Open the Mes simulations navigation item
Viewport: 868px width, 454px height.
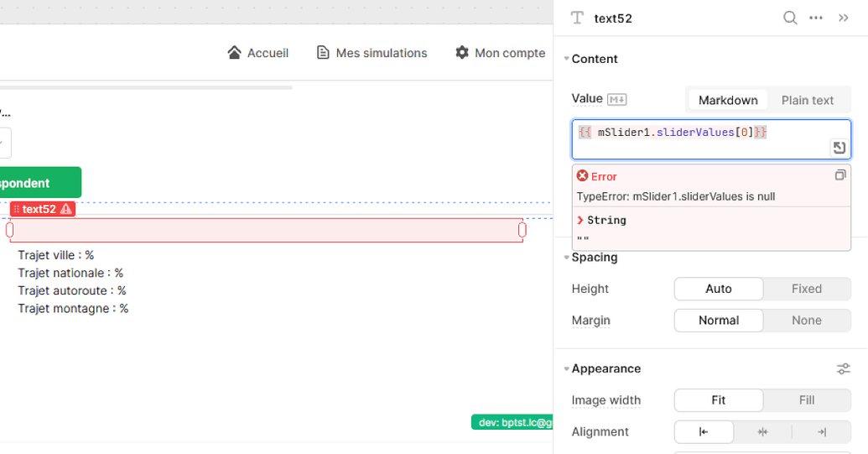click(x=372, y=53)
